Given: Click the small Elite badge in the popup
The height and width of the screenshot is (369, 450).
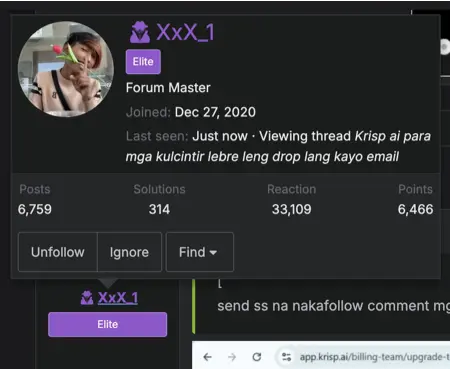Looking at the screenshot, I should pyautogui.click(x=143, y=62).
